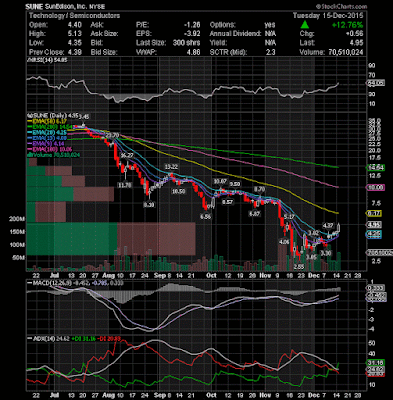Viewport: 393px width, 400px height.
Task: Click the yellow 6.17 EMA tag on price axis
Action: [x=374, y=213]
